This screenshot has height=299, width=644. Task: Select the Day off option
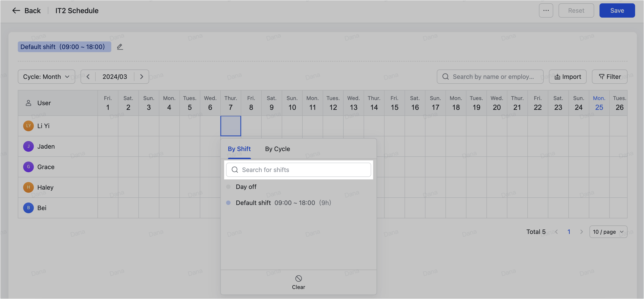(246, 187)
